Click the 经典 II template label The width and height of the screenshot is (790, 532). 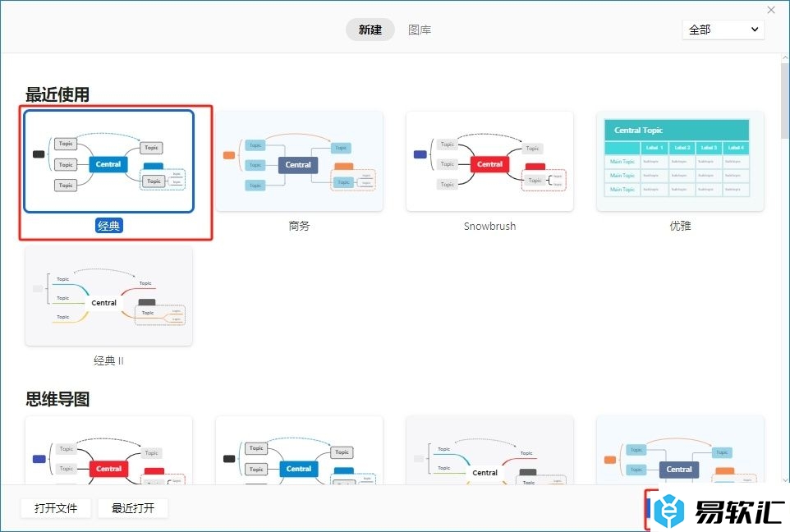tap(108, 360)
